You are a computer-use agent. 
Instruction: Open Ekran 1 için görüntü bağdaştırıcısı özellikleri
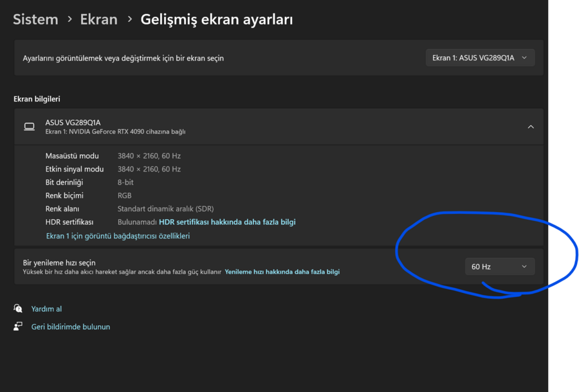tap(118, 236)
